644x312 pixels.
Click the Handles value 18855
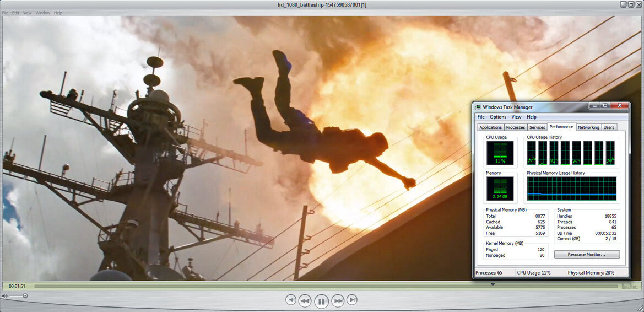click(610, 216)
